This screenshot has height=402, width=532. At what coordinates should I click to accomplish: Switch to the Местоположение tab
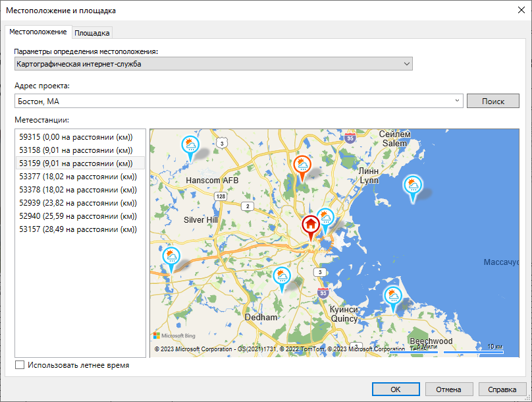point(38,32)
